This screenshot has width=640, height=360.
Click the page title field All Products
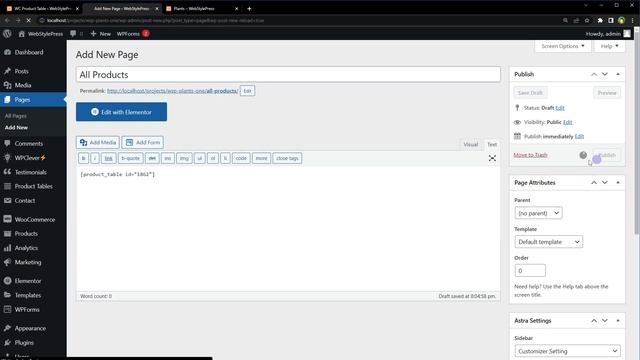[288, 75]
